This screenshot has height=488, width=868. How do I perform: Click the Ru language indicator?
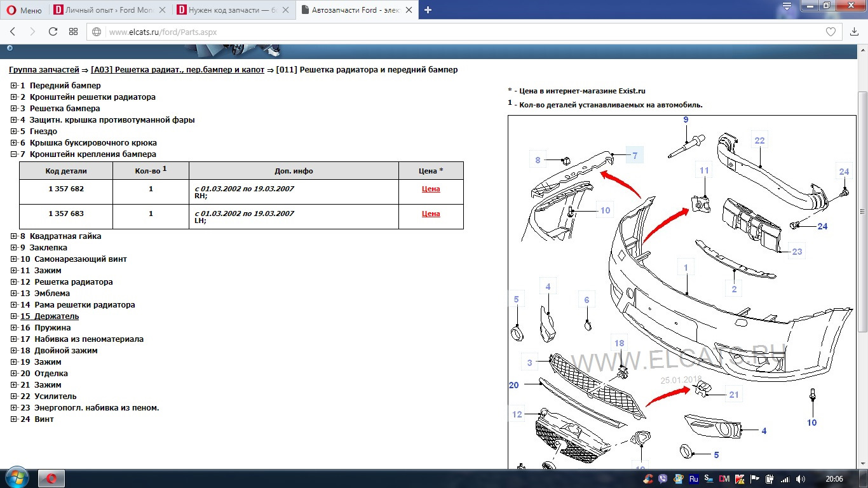click(694, 479)
